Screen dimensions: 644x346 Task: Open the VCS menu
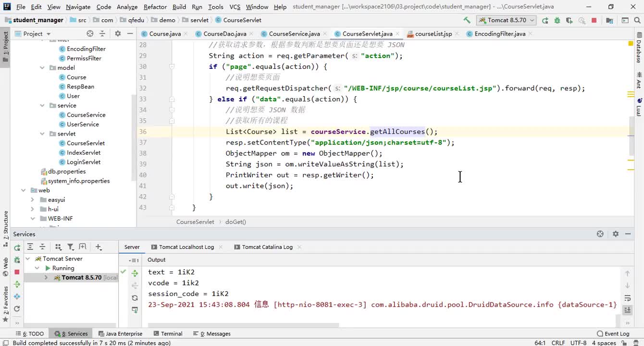(x=235, y=7)
